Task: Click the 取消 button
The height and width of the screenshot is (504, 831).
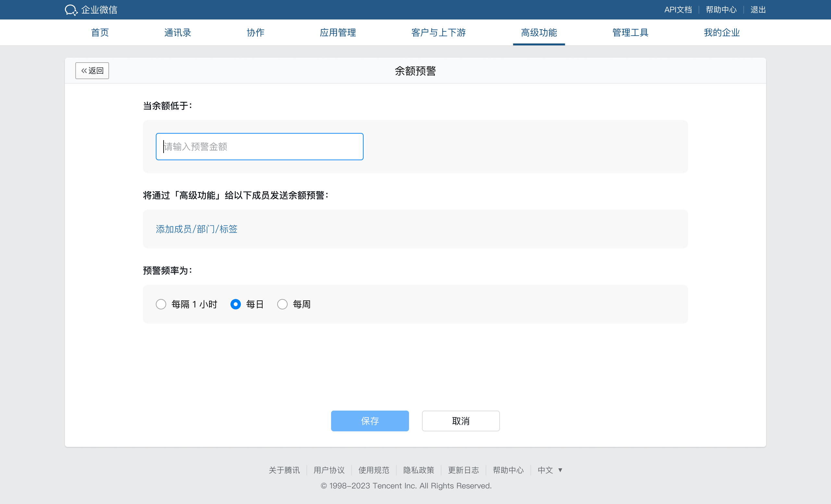Action: coord(461,421)
